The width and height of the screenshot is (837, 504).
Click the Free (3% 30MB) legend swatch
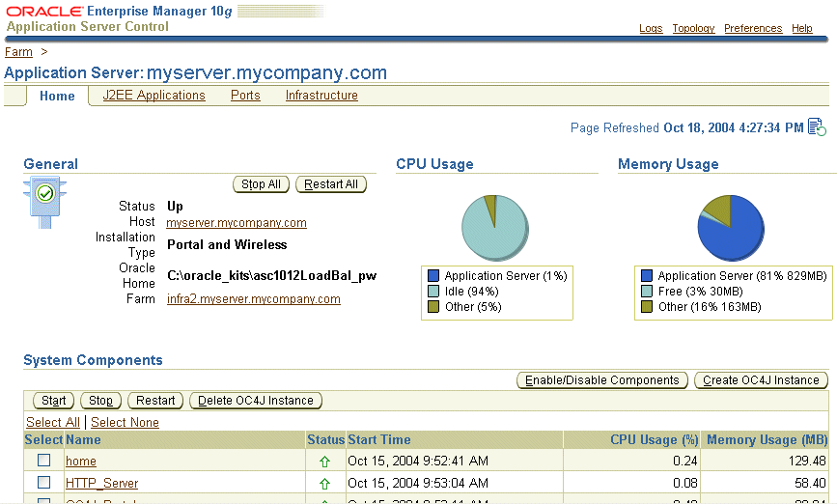coord(647,291)
